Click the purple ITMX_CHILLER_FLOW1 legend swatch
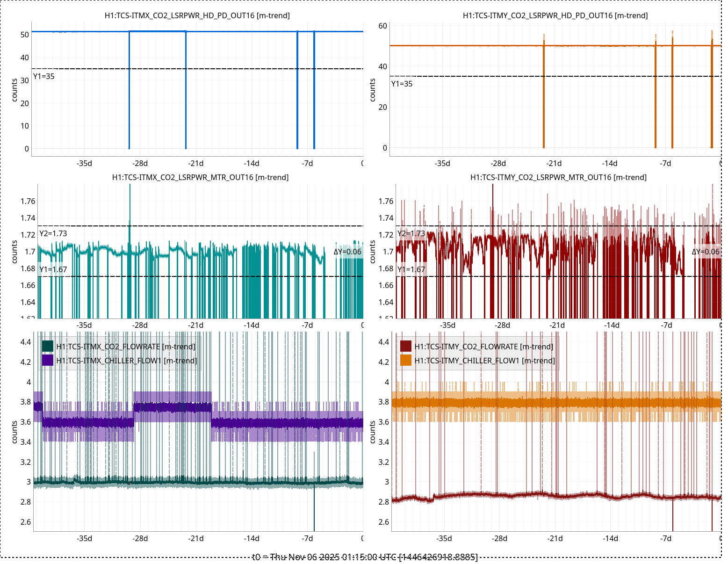Screen dimensions: 728x564 [x=48, y=360]
